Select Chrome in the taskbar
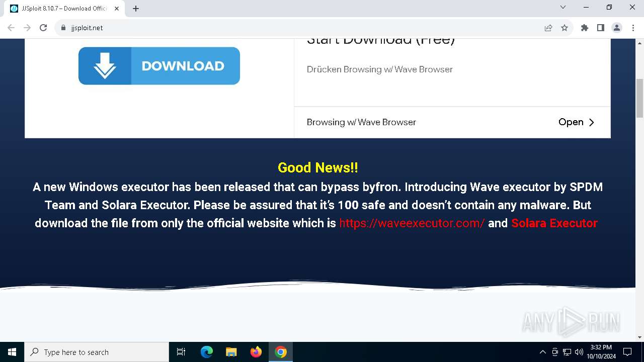The width and height of the screenshot is (644, 362). (281, 352)
